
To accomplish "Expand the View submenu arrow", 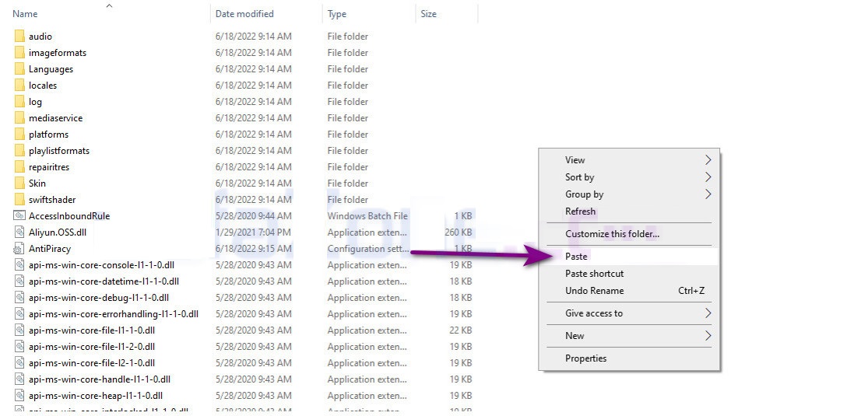I will (708, 160).
